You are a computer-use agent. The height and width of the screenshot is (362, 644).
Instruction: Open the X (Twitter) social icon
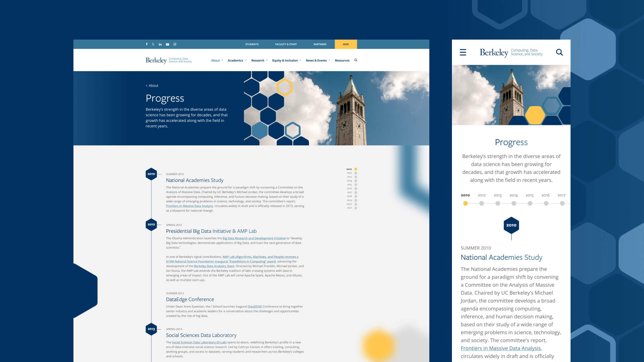tap(153, 44)
